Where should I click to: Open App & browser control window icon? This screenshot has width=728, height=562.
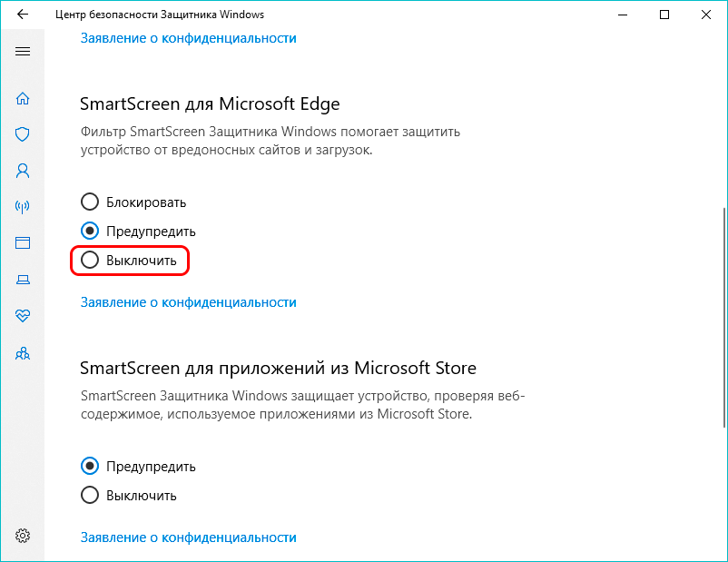[x=23, y=243]
